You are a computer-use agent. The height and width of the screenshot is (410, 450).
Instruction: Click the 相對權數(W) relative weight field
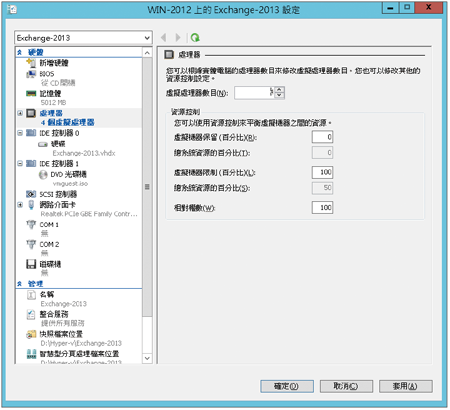322,207
